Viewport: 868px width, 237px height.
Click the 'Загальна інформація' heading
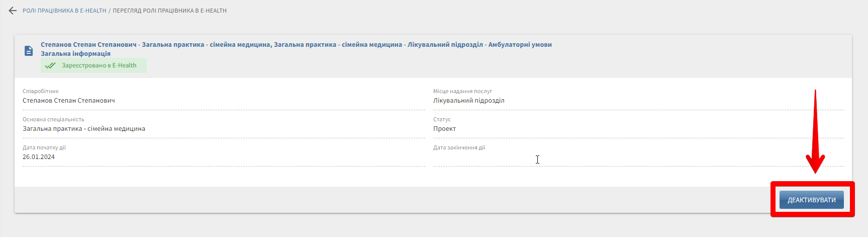coord(75,54)
